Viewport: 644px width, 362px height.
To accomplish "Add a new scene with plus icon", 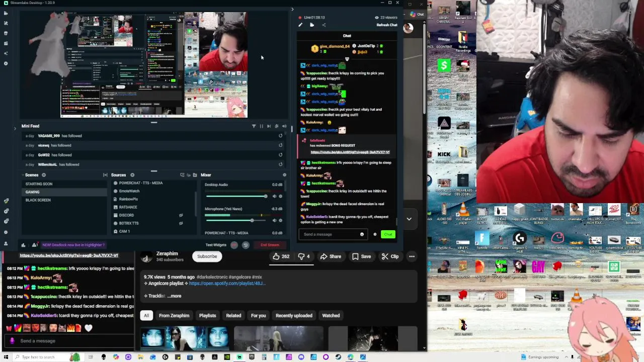I will [x=44, y=175].
